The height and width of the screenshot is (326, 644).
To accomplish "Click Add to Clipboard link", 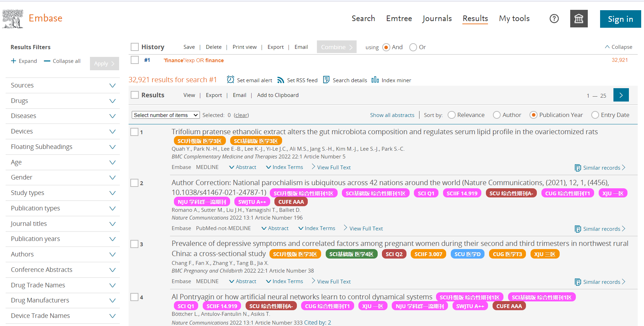I will pos(278,95).
